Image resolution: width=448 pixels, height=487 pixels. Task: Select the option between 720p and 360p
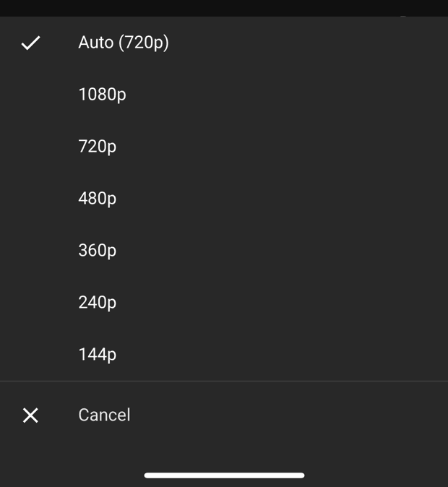coord(97,199)
